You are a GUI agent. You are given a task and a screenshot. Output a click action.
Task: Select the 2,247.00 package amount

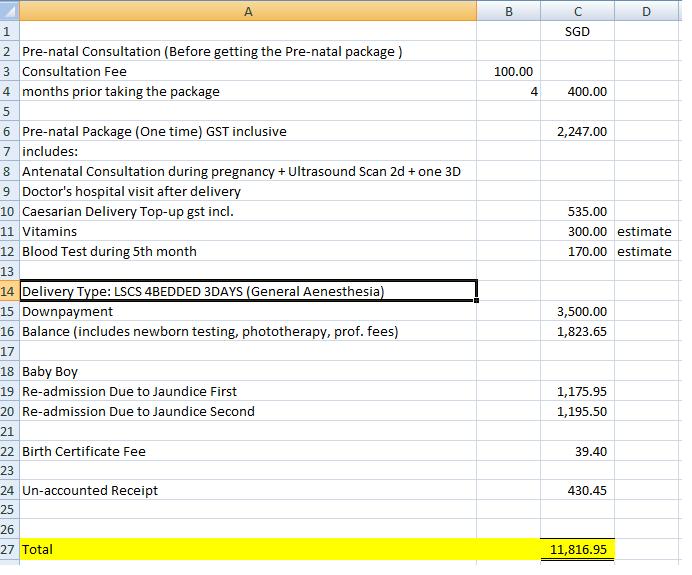tap(577, 131)
